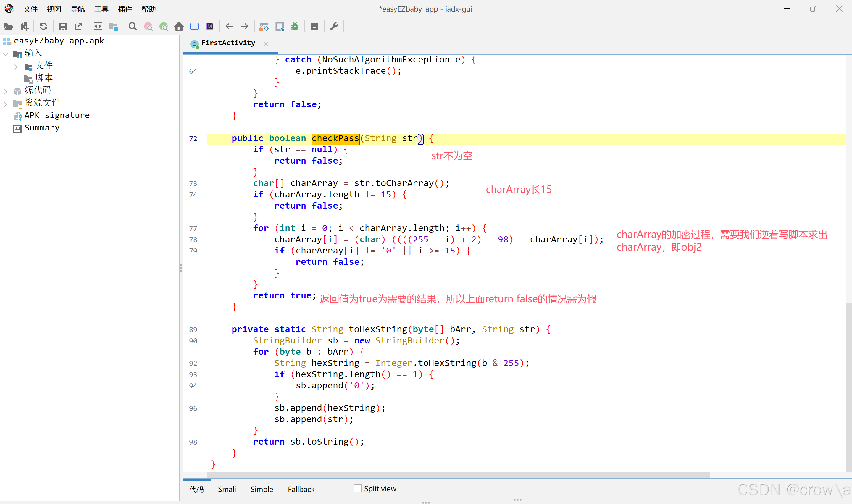Image resolution: width=852 pixels, height=504 pixels.
Task: Open log viewer icon
Action: pyautogui.click(x=314, y=27)
